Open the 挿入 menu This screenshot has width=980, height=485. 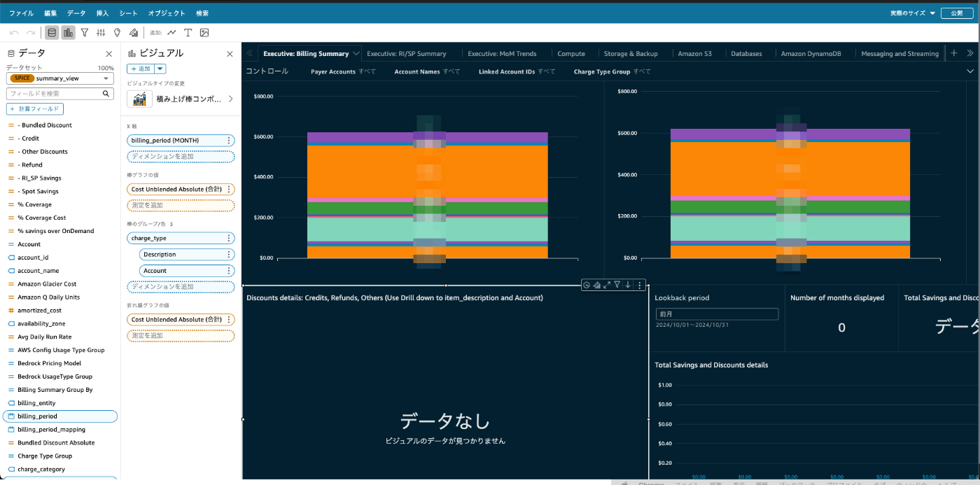click(x=104, y=13)
